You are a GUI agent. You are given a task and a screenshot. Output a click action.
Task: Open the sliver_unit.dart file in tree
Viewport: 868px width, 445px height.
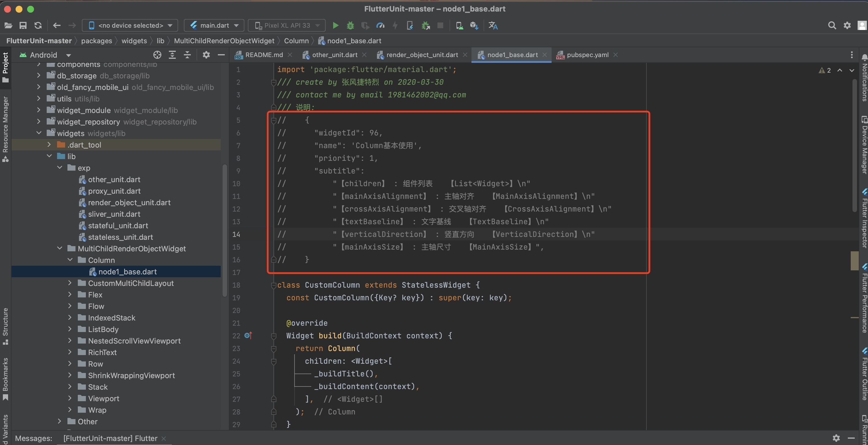pyautogui.click(x=114, y=214)
